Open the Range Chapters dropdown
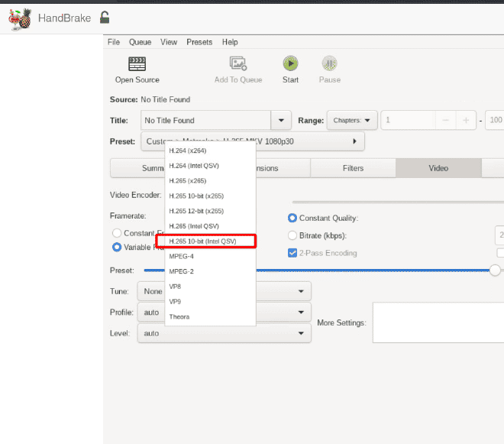The width and height of the screenshot is (504, 444). click(x=352, y=120)
